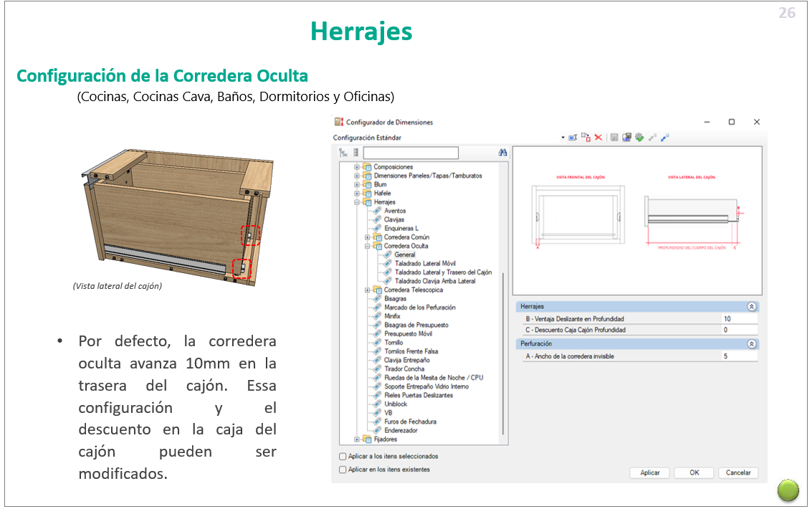Collapse the Herrajes properties section chevron
Viewport: 812px width, 509px height.
coord(751,307)
